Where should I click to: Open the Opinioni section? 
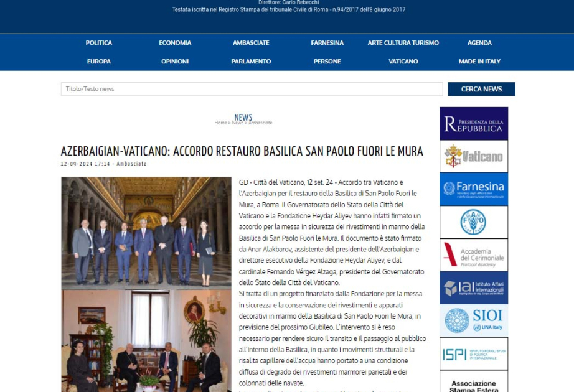pyautogui.click(x=175, y=62)
